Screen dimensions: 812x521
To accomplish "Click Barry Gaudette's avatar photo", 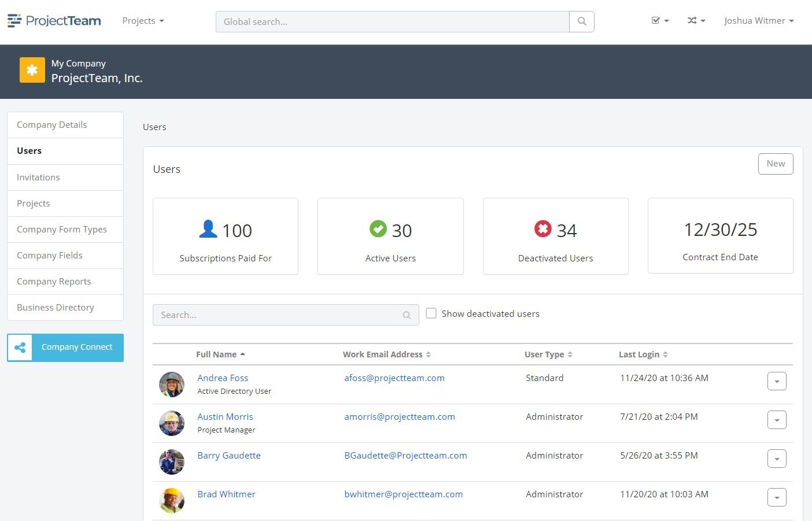I will pos(172,462).
